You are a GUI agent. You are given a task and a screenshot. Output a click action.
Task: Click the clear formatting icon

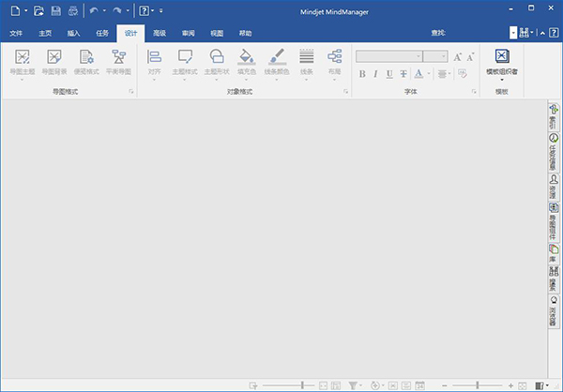point(463,74)
